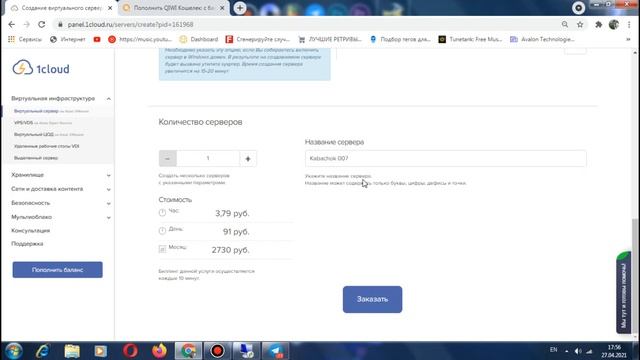Open the Консультация menu item
The image size is (640, 360).
point(31,231)
